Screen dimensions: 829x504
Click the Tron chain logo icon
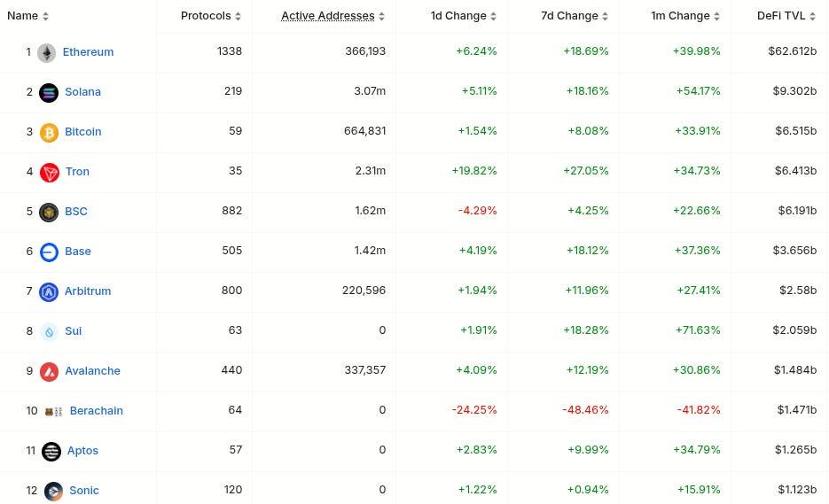(50, 172)
